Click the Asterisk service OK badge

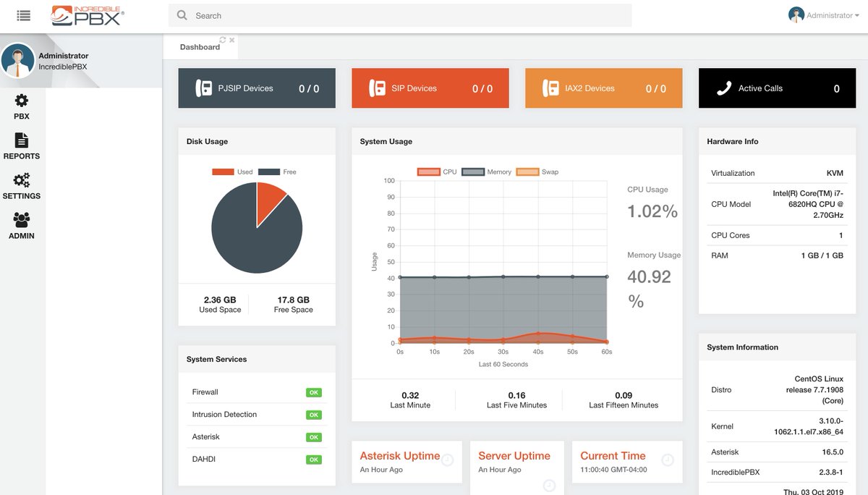click(x=314, y=438)
